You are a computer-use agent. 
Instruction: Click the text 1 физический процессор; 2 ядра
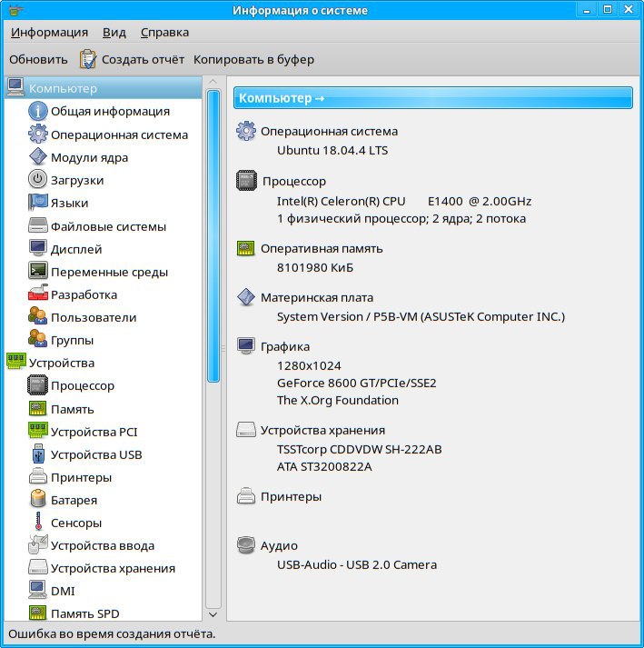tap(374, 219)
